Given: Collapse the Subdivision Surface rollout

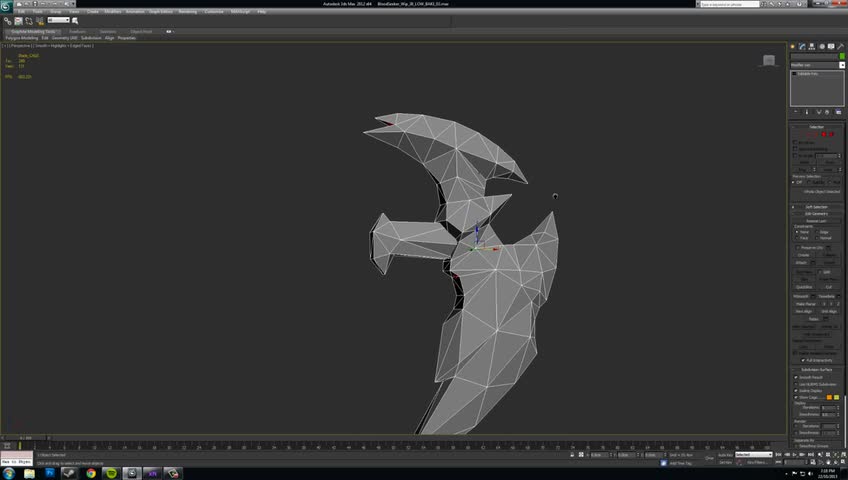Looking at the screenshot, I should [x=817, y=370].
